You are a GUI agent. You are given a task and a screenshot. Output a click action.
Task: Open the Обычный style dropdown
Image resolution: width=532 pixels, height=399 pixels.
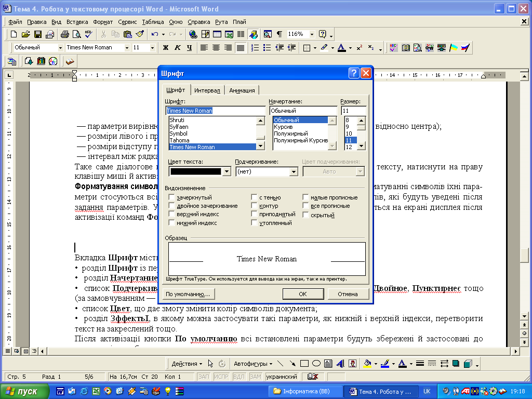(x=60, y=48)
